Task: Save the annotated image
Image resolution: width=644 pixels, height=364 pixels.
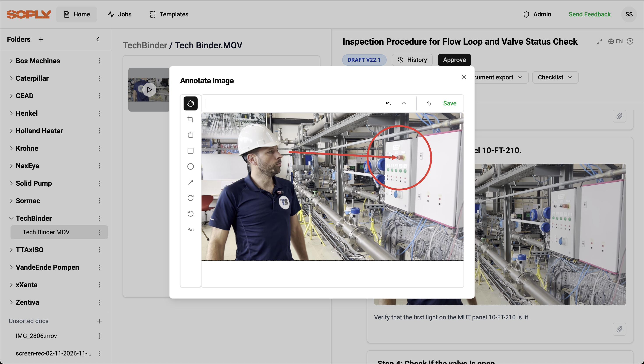Action: coord(449,103)
